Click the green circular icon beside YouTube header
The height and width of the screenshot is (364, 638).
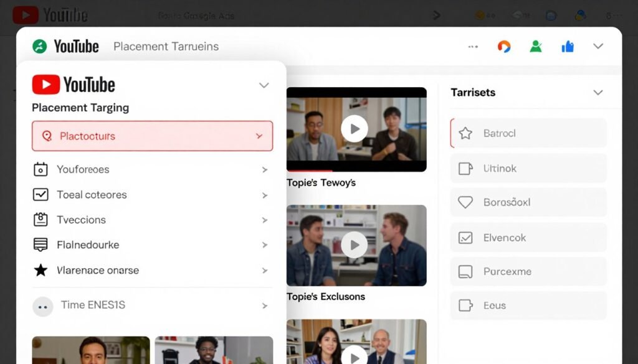point(39,46)
